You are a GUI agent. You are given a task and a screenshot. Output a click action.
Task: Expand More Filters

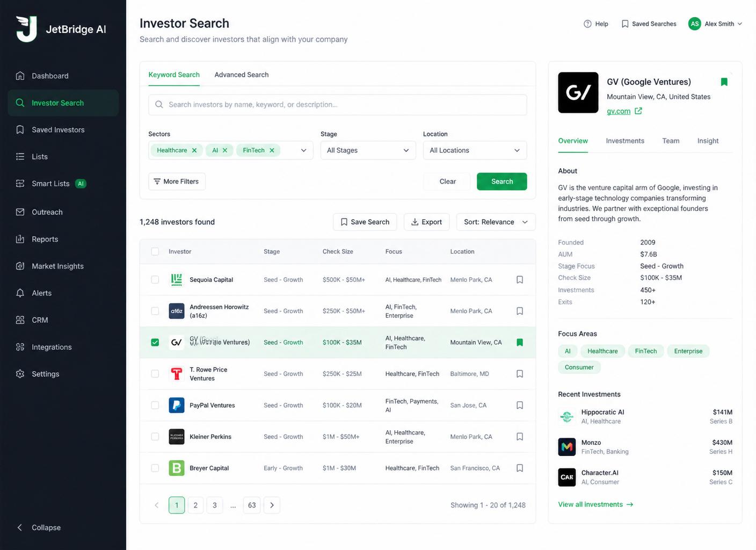coord(177,182)
